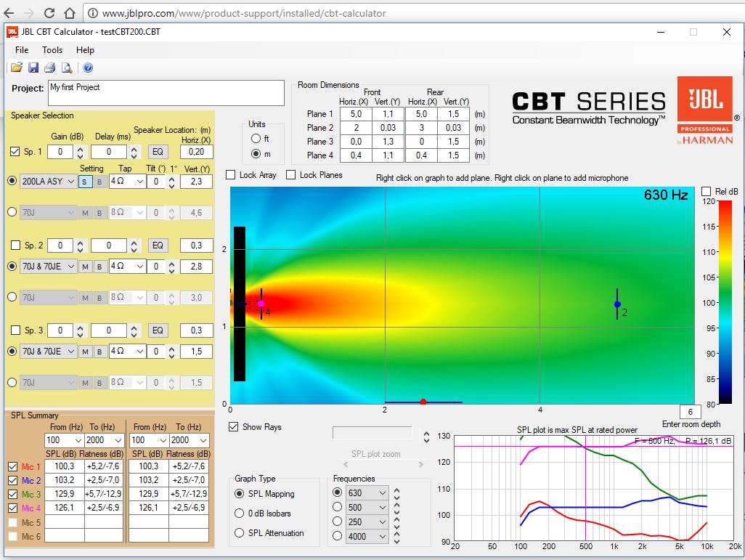Open print preview magnifier icon
Screen dimensions: 745x560
tap(67, 68)
